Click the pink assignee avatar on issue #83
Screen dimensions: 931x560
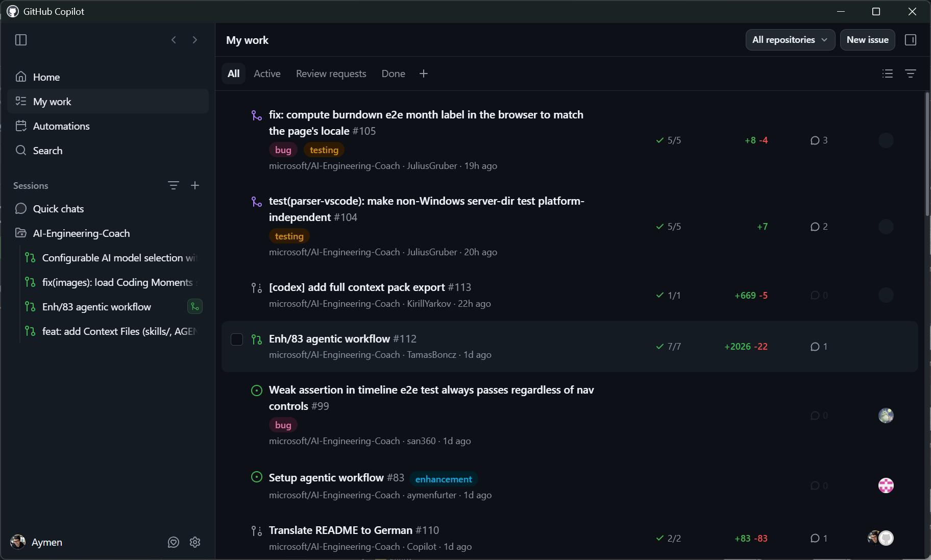[886, 485]
